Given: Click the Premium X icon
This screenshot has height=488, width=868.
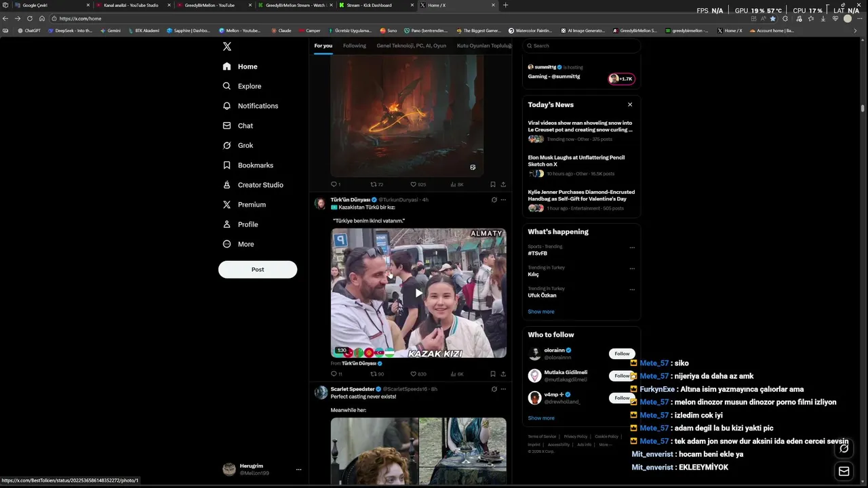Looking at the screenshot, I should (x=227, y=204).
